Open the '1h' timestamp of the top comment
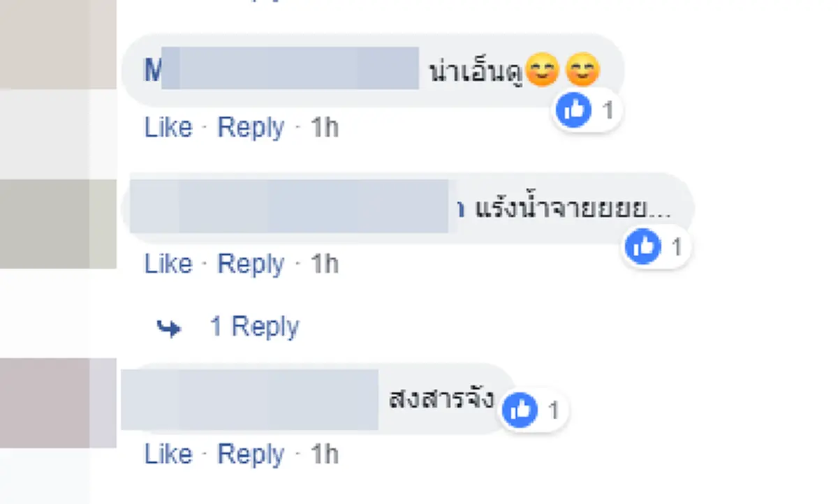The height and width of the screenshot is (504, 838). coord(324,127)
